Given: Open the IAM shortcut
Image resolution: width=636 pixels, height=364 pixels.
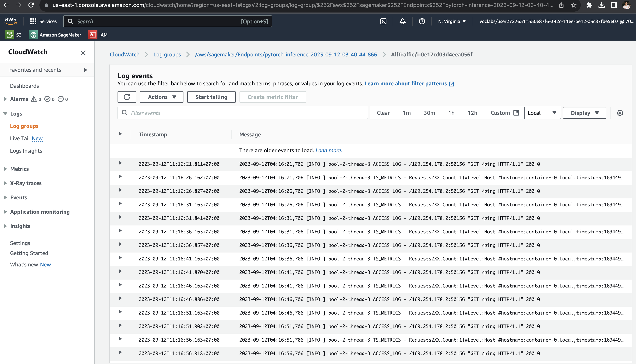Looking at the screenshot, I should pos(98,35).
